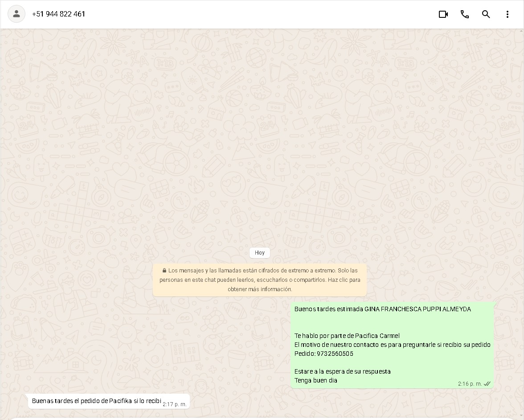Image resolution: width=524 pixels, height=420 pixels.
Task: Click the 2:17 p.m. message timestamp
Action: (x=174, y=404)
